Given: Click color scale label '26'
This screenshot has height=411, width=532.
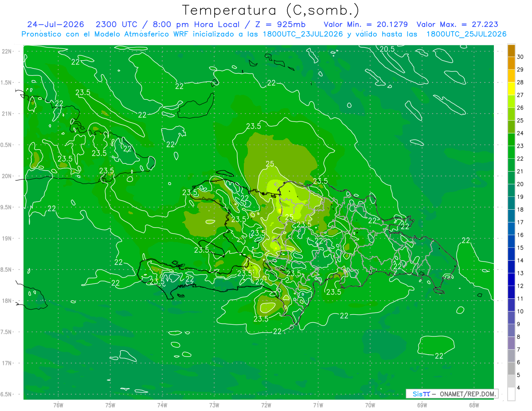Looking at the screenshot, I should pyautogui.click(x=520, y=108).
